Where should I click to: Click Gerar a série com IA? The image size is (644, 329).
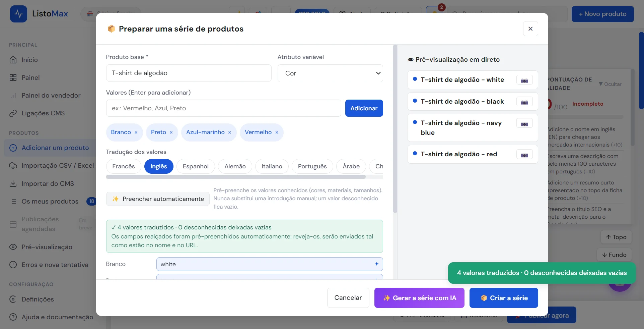[x=419, y=298]
